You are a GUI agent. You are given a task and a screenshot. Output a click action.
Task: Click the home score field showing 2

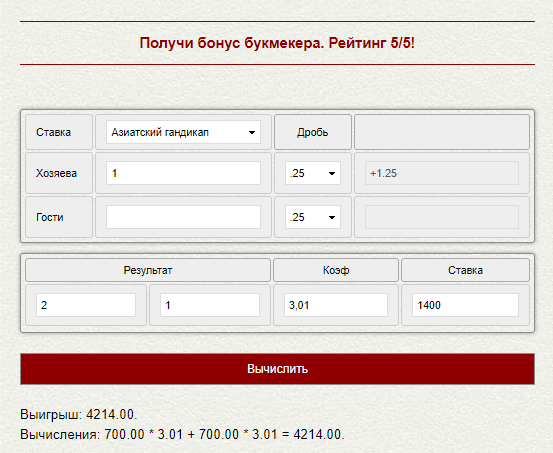point(86,305)
